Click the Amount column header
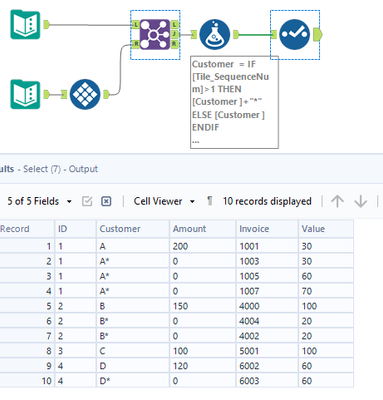 point(203,229)
